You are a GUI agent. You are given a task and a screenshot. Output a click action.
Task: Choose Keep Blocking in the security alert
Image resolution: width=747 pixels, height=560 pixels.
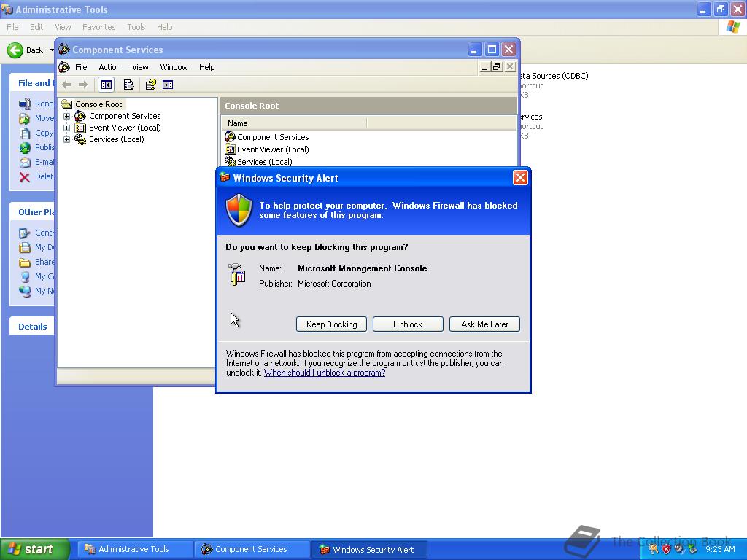point(332,324)
